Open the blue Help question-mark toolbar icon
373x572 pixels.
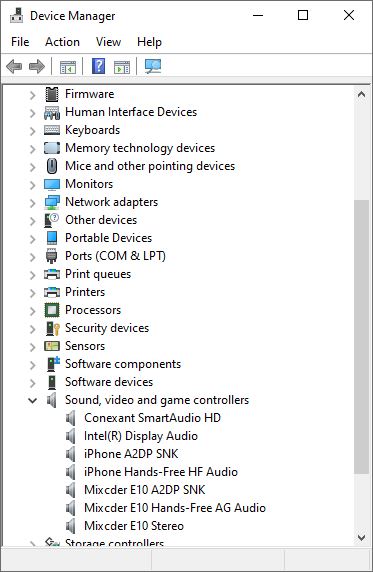(x=99, y=66)
